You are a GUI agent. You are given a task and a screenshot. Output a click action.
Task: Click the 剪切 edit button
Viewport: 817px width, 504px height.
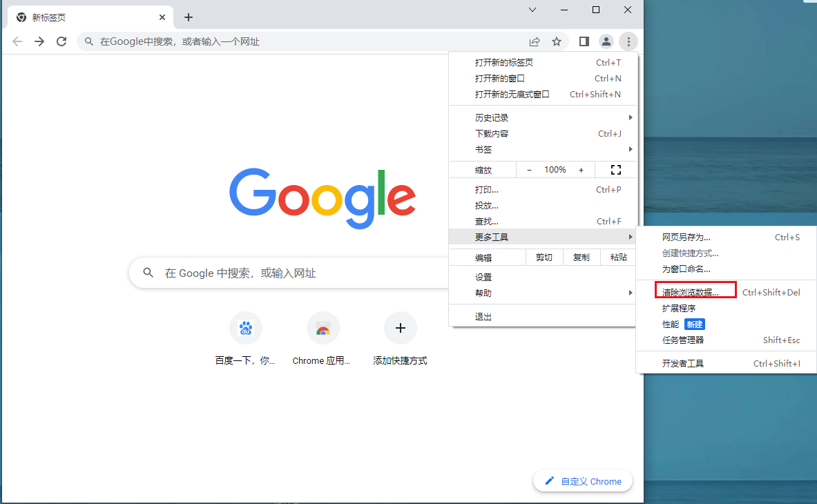pos(544,258)
